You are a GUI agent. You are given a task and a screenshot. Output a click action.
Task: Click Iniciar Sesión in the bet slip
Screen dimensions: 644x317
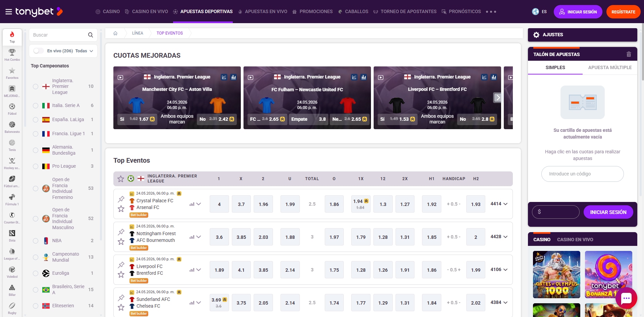tap(608, 212)
